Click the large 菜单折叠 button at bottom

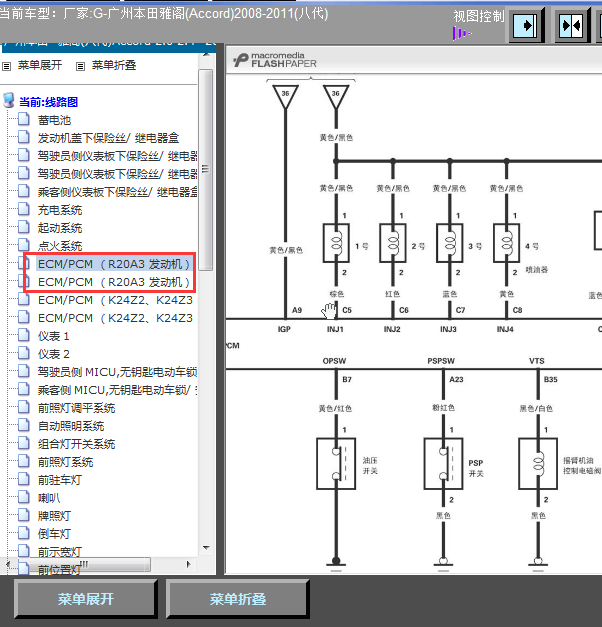click(238, 599)
